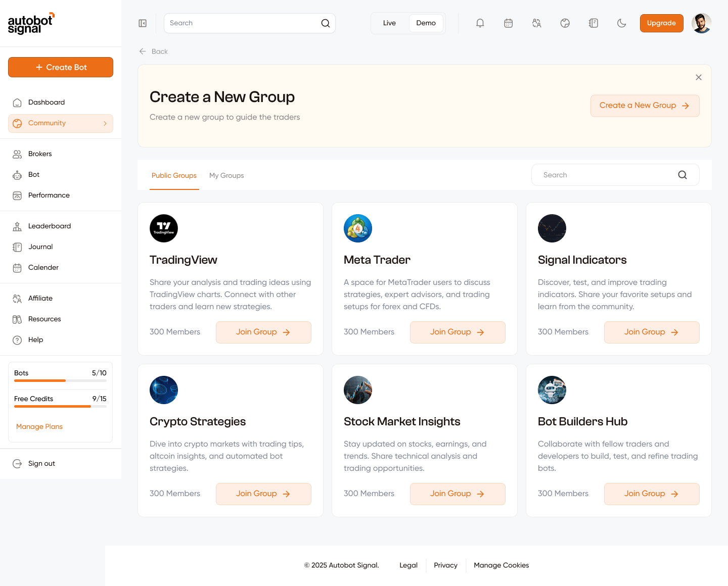Open Leaderboard in the sidebar

(x=61, y=226)
